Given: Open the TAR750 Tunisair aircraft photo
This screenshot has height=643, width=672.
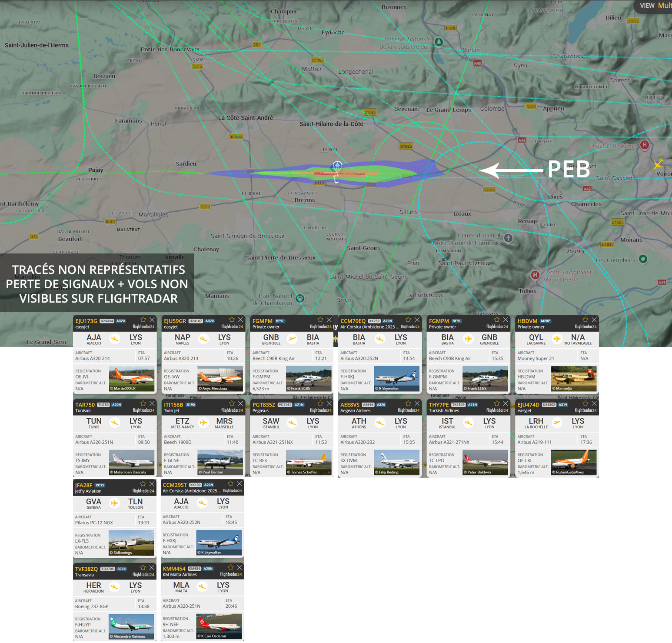Looking at the screenshot, I should (x=131, y=463).
